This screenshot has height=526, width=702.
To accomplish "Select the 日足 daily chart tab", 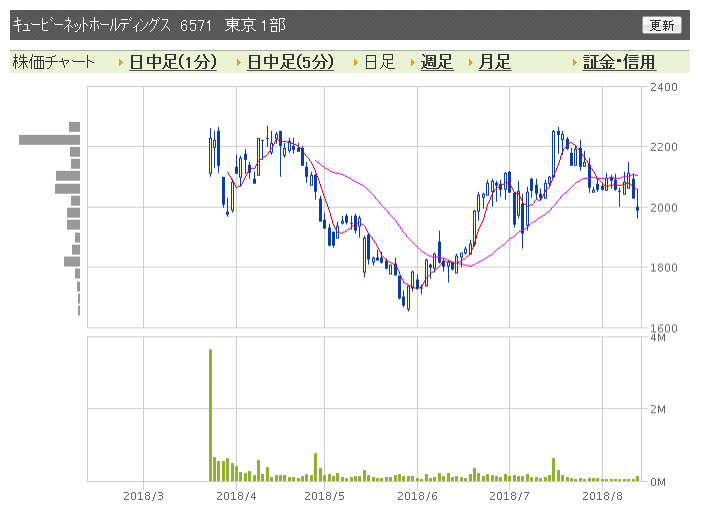I will [380, 62].
